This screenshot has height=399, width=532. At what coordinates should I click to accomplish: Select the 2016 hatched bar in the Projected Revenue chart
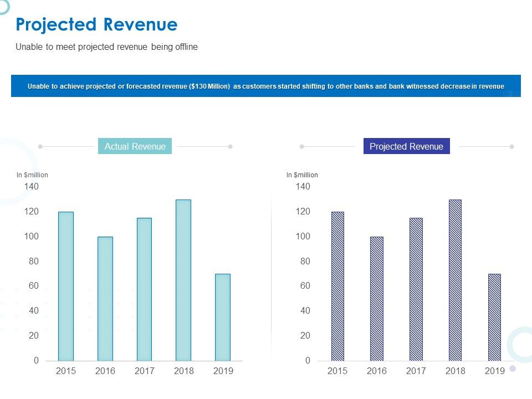[x=377, y=299]
